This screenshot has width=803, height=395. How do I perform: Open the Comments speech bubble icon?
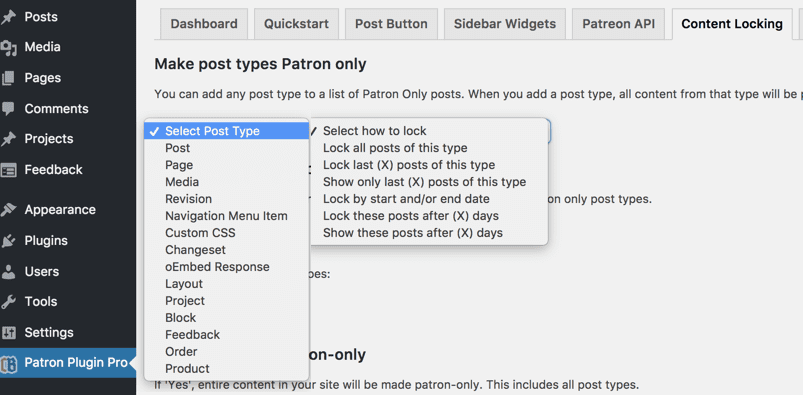8,109
